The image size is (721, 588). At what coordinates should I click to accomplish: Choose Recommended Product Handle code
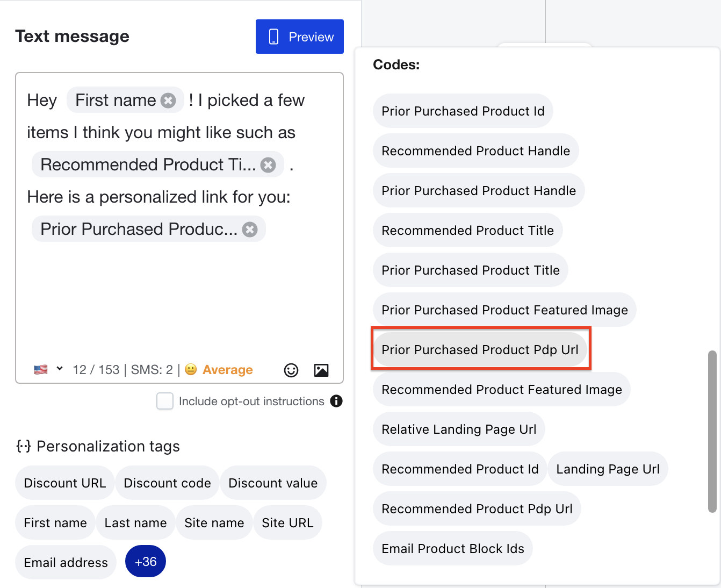pyautogui.click(x=475, y=151)
